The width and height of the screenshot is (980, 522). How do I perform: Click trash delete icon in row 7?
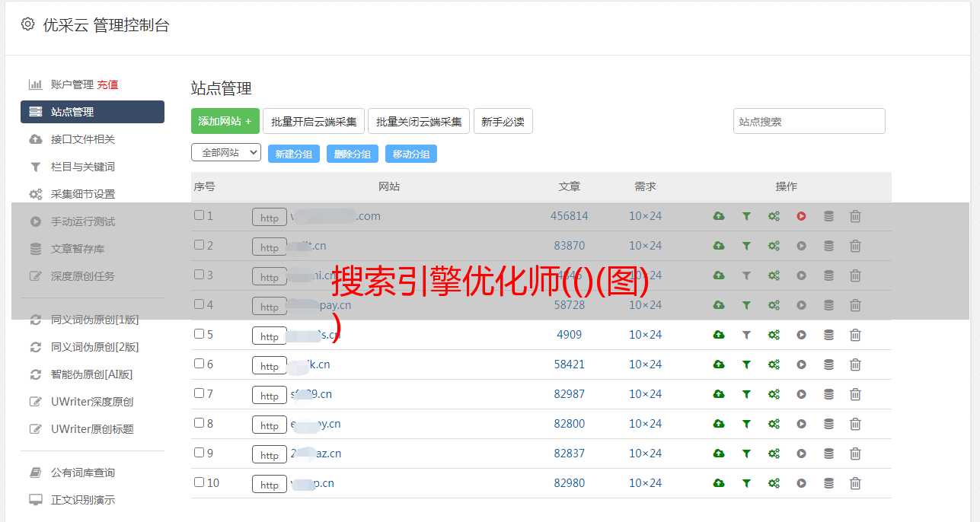click(855, 394)
